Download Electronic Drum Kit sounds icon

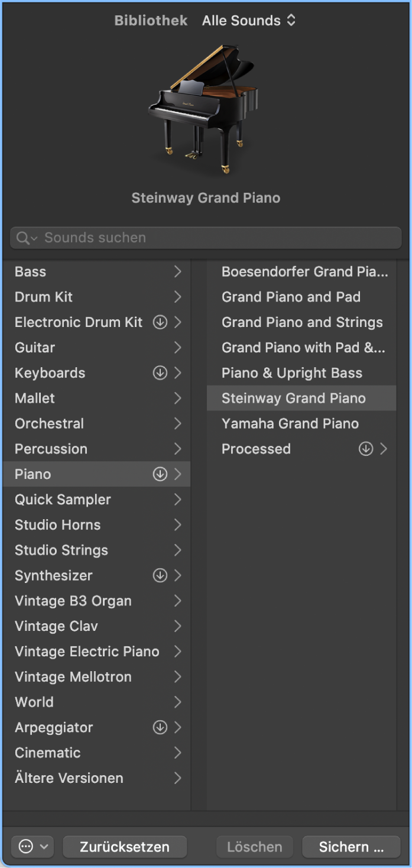(x=160, y=322)
